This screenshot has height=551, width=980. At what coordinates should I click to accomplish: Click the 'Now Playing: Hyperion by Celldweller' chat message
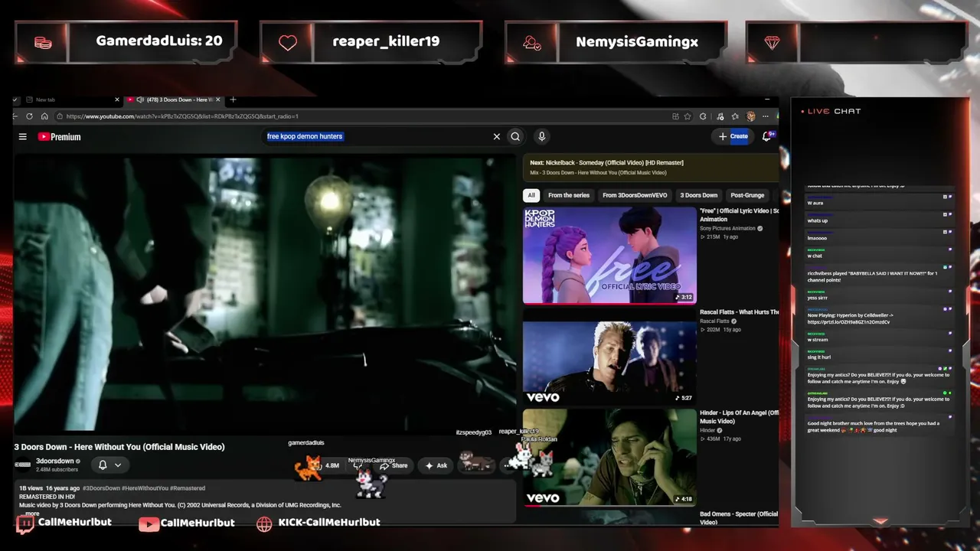850,318
